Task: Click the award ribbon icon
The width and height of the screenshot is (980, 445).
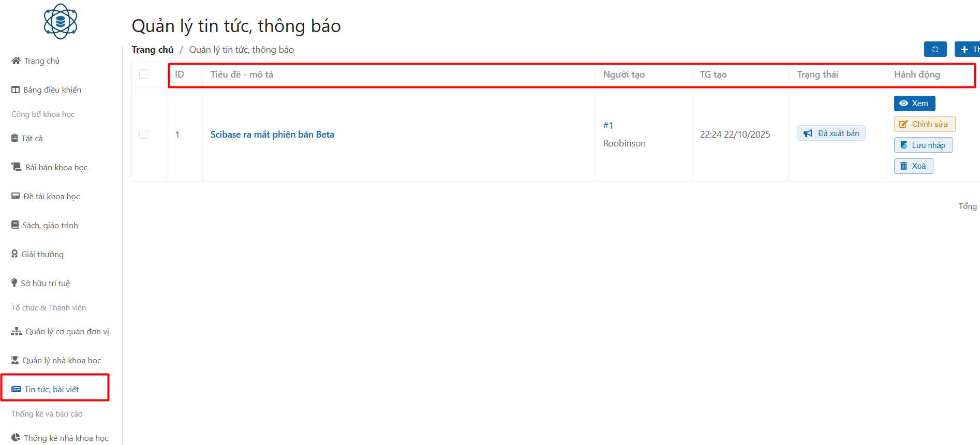Action: coord(14,254)
